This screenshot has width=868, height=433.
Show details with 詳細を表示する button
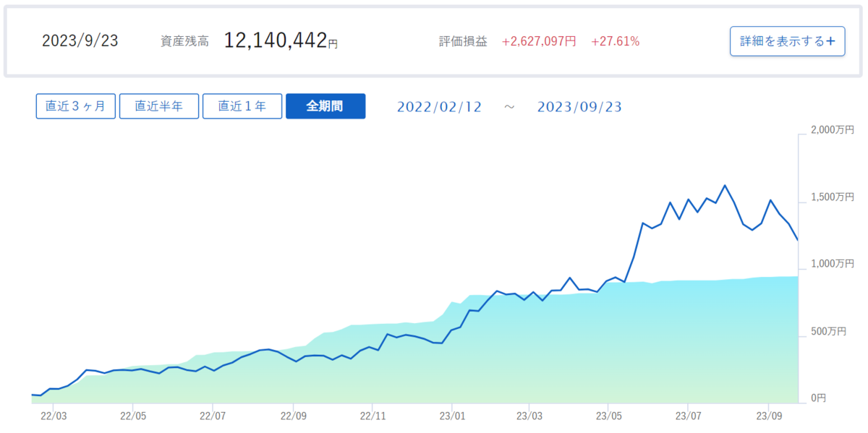tap(787, 41)
